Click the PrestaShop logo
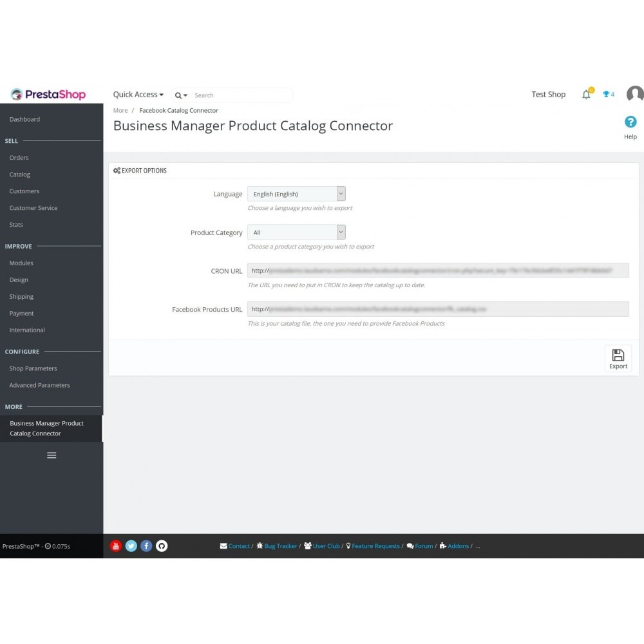644x644 pixels. pos(48,95)
